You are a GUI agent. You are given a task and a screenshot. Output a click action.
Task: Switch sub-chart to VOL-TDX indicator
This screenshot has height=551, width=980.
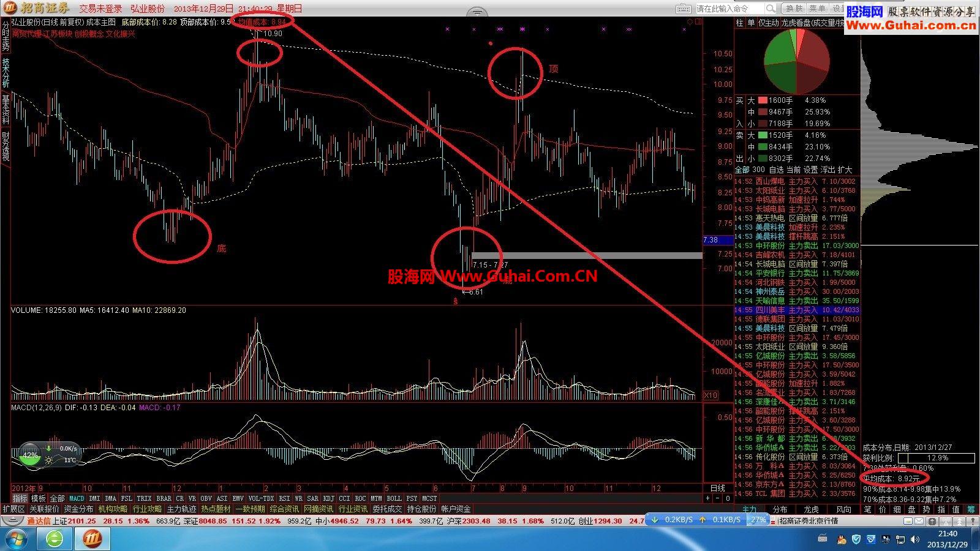[262, 499]
